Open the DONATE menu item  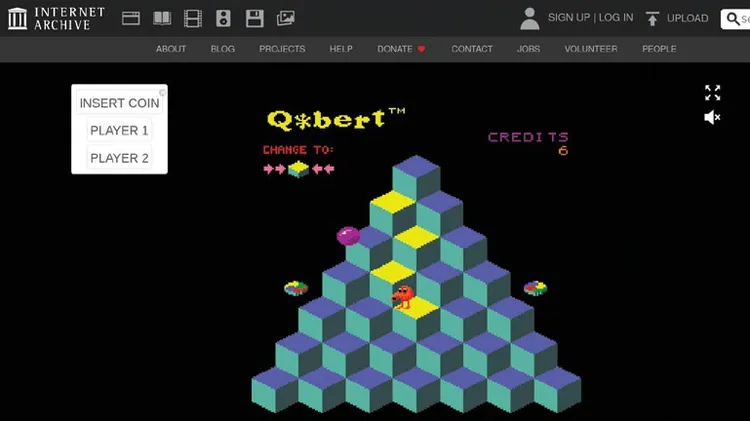coord(401,49)
